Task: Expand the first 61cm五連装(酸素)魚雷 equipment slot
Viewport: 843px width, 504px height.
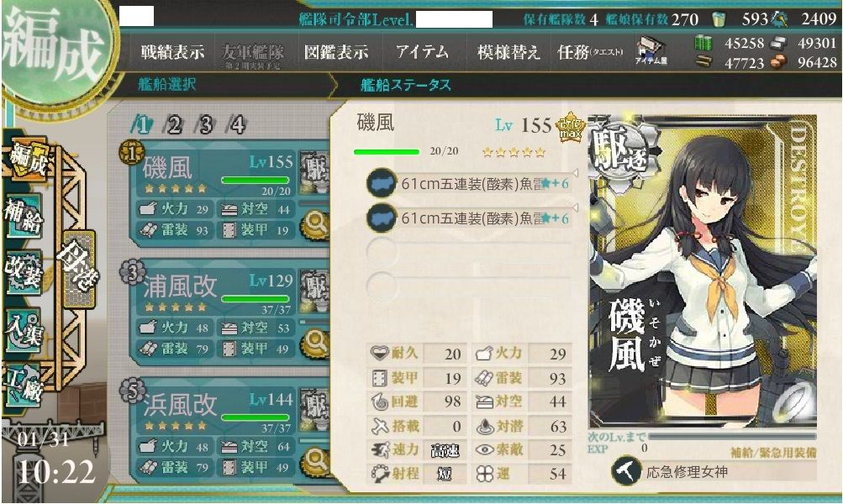Action: click(x=469, y=184)
